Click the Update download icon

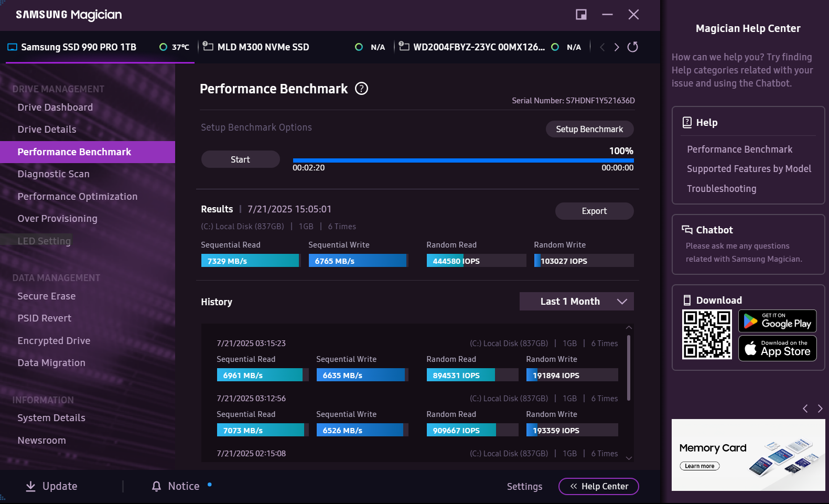click(31, 487)
